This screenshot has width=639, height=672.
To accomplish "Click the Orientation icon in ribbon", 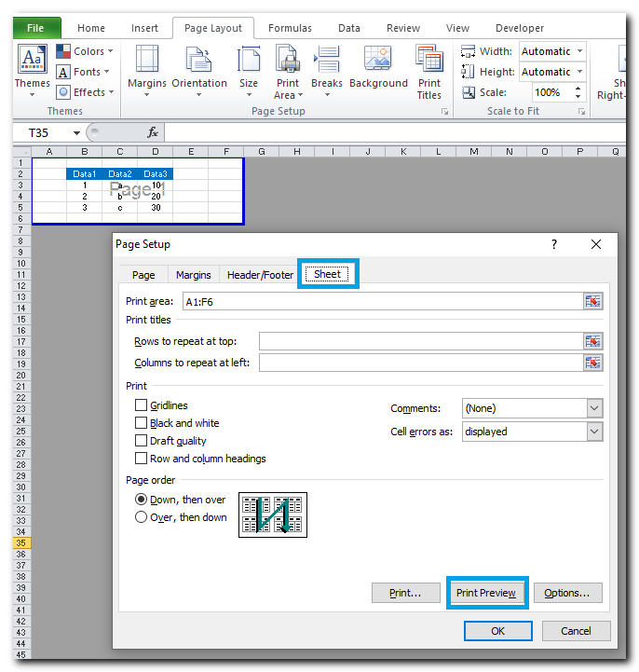I will coord(198,62).
